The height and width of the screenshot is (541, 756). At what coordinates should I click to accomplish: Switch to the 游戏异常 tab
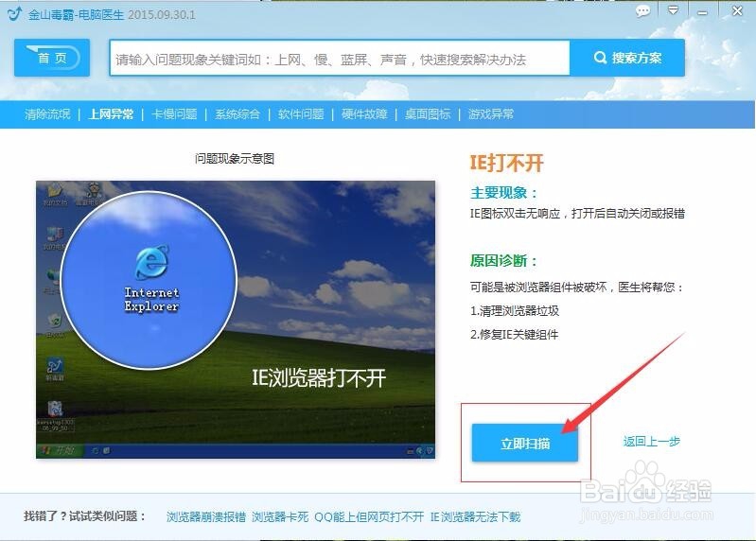pos(491,114)
